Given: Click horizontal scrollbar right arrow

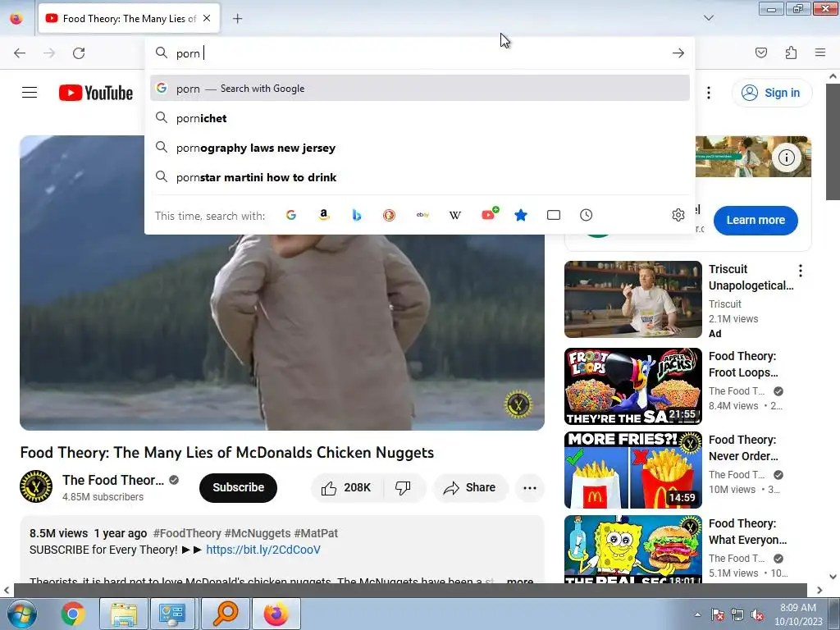Looking at the screenshot, I should pos(819,590).
